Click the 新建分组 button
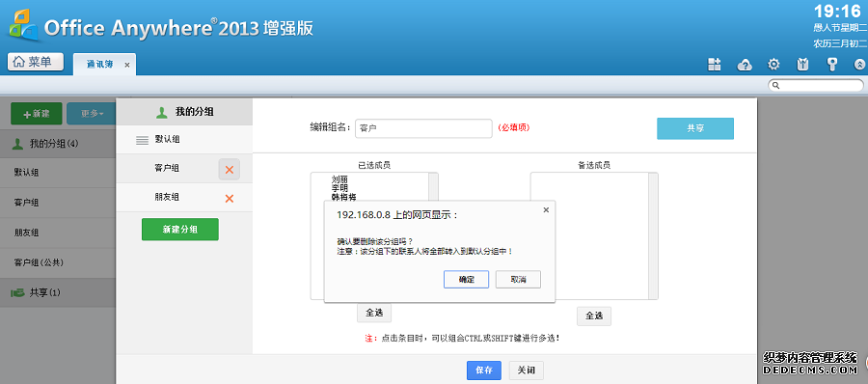Viewport: 868px width, 384px height. tap(180, 230)
